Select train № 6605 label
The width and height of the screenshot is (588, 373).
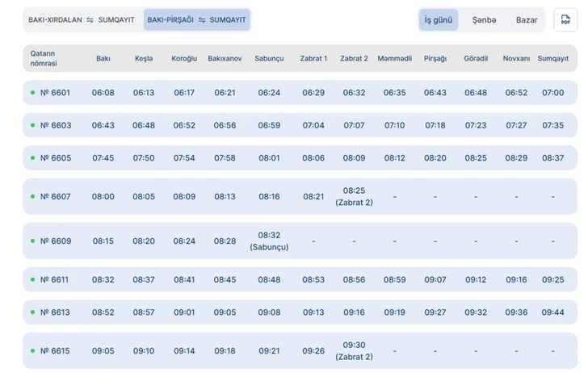click(x=56, y=157)
